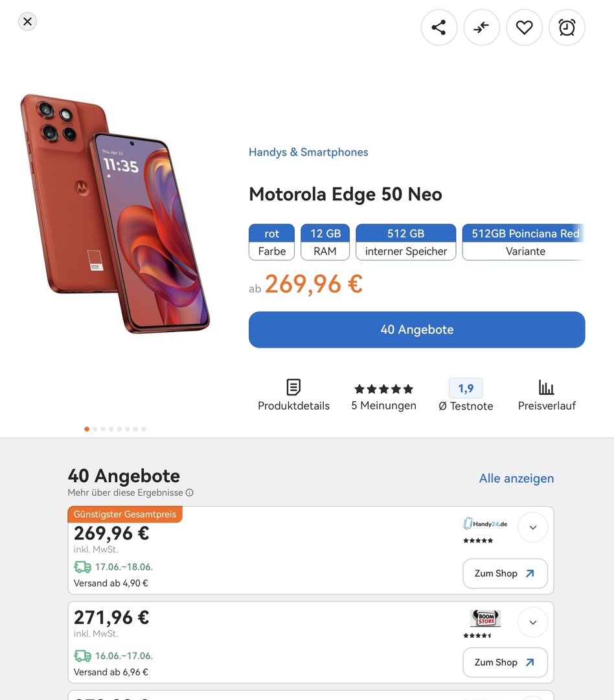Click the Motorola Edge 50 Neo product image
Screen dimensions: 614x700
[x=115, y=214]
